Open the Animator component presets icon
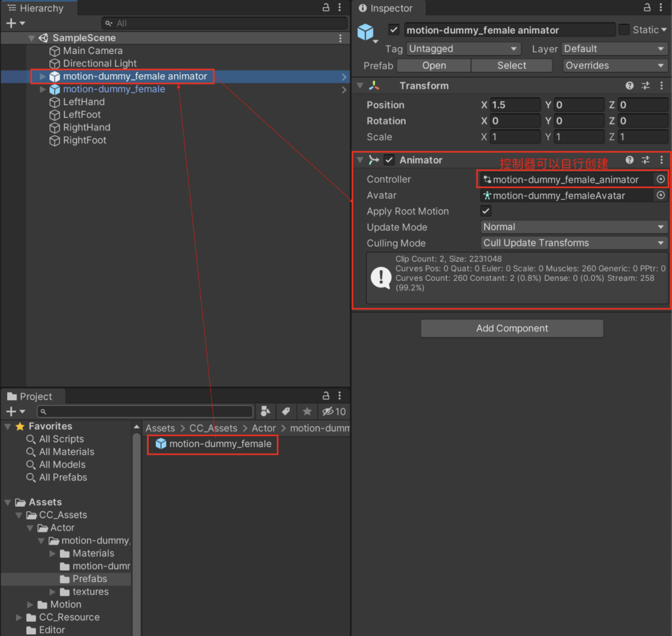 click(x=645, y=160)
